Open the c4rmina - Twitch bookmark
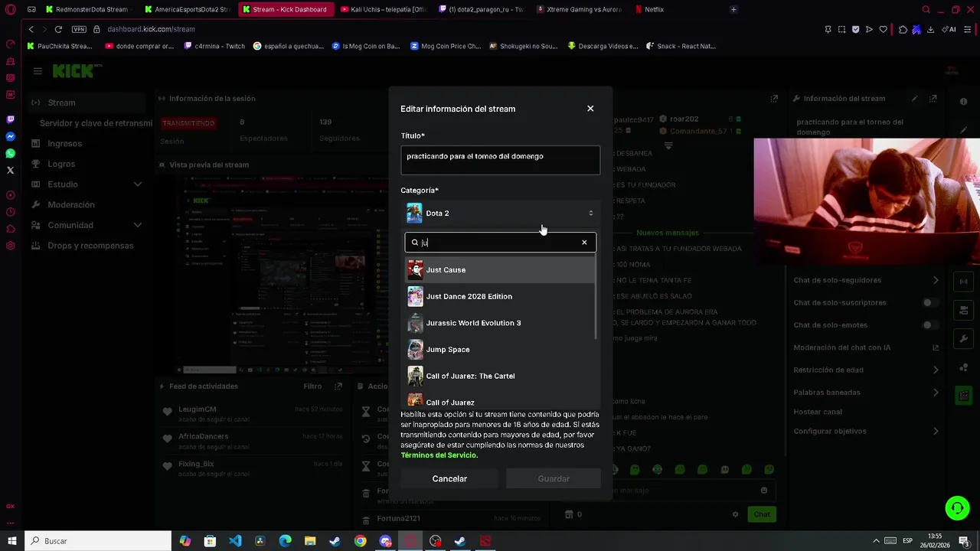This screenshot has width=980, height=551. tap(215, 46)
